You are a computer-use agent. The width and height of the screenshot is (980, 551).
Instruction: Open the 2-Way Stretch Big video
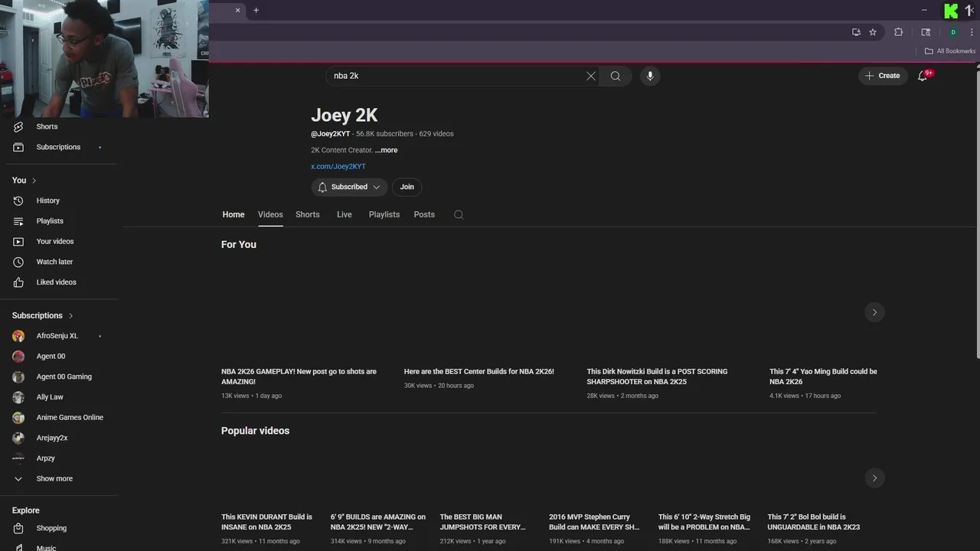click(x=704, y=522)
